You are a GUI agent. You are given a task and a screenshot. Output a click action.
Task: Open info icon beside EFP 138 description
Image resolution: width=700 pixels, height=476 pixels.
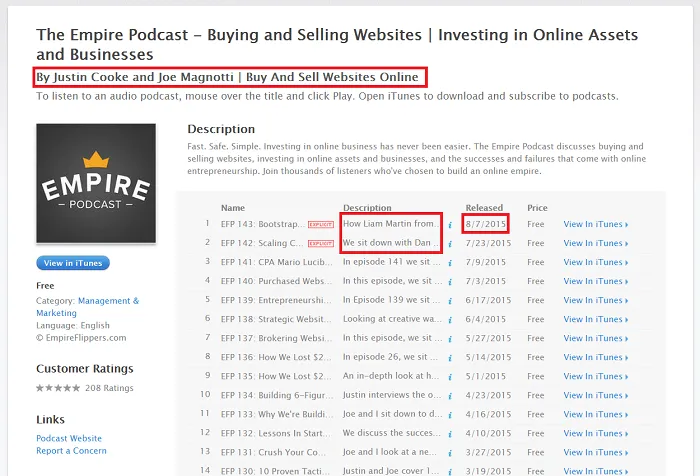click(x=450, y=320)
